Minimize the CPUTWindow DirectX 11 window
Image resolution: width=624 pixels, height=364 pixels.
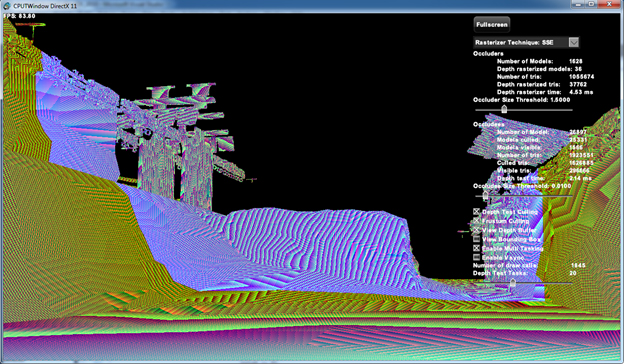[x=578, y=4]
